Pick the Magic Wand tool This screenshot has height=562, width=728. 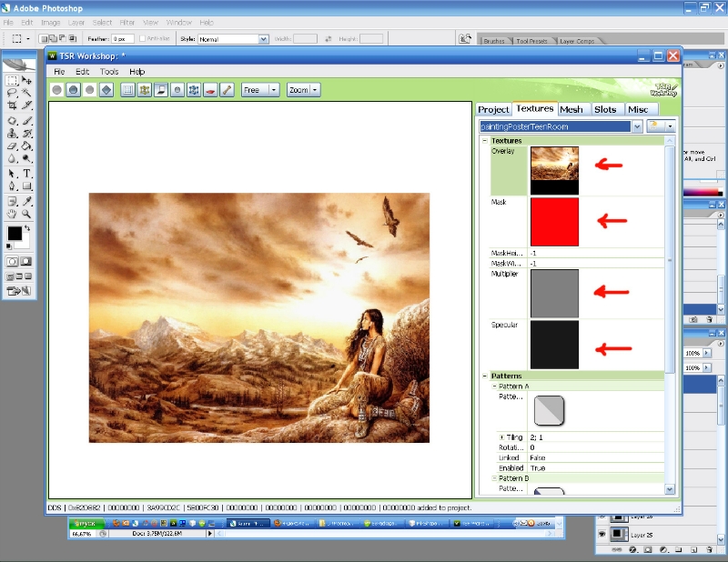27,93
